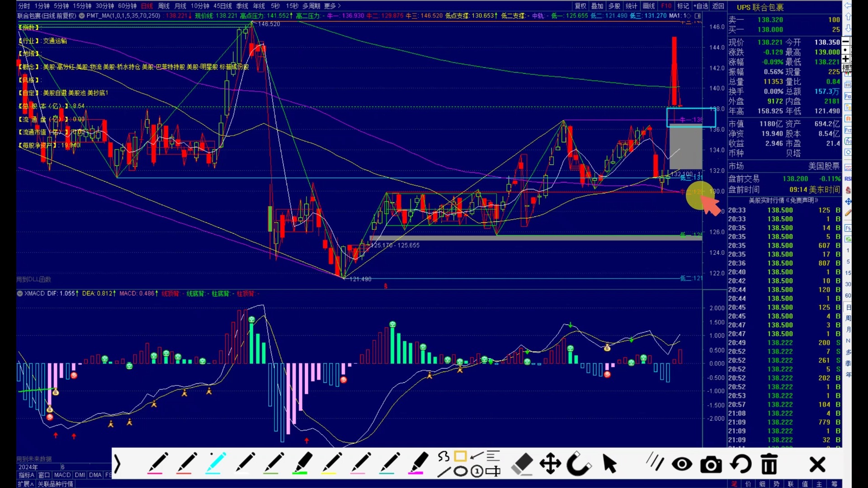
Task: Select the red-underlined pen tool
Action: coord(186,464)
